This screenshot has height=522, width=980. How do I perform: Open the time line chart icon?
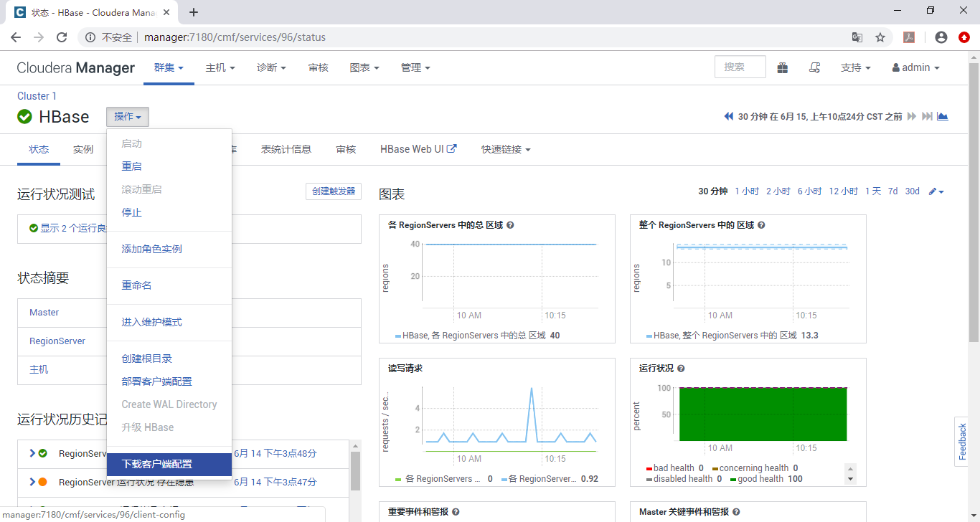coord(943,116)
